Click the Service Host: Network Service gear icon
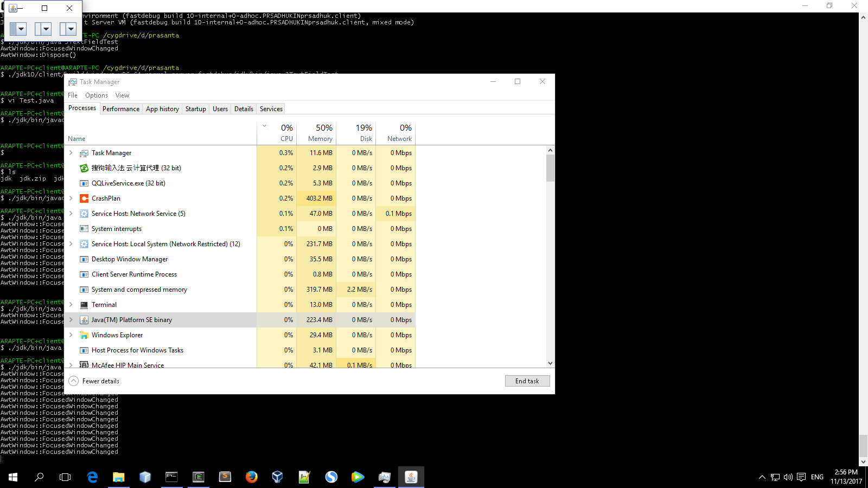868x488 pixels. click(84, 214)
